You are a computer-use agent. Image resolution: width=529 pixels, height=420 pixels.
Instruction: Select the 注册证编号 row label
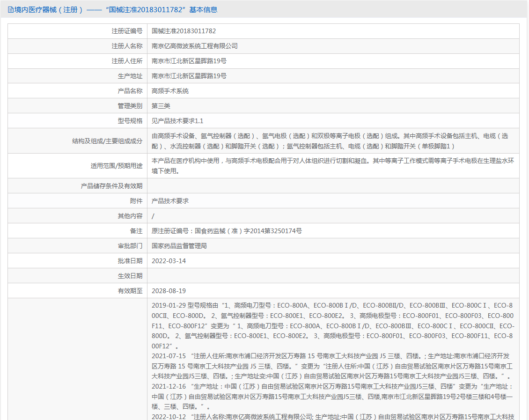(x=127, y=31)
